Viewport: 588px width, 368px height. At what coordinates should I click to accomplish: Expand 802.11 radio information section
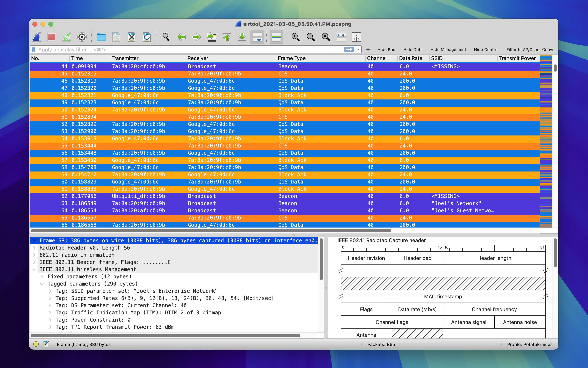34,255
